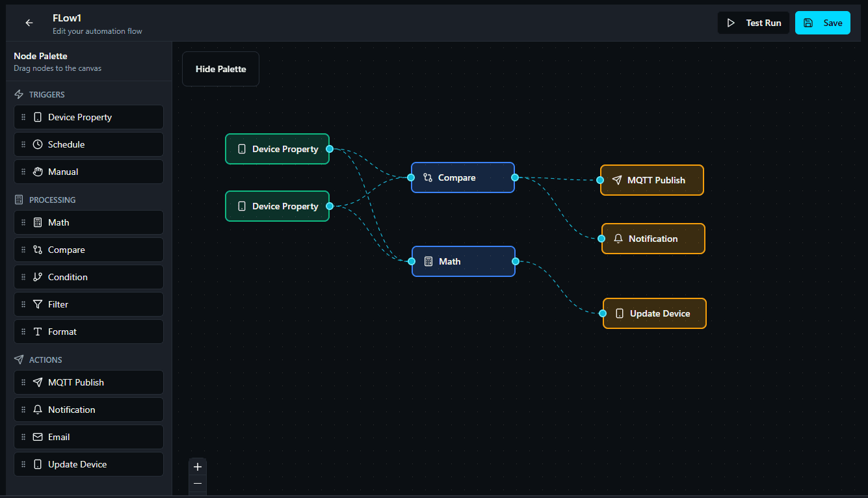Click the Notification bell icon in the palette
The width and height of the screenshot is (868, 498).
coord(37,410)
